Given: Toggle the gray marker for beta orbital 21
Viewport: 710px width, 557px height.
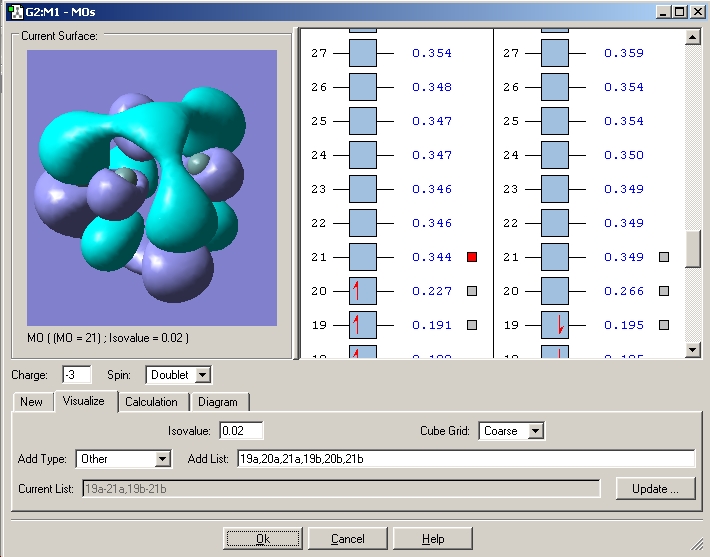Looking at the screenshot, I should (x=664, y=257).
